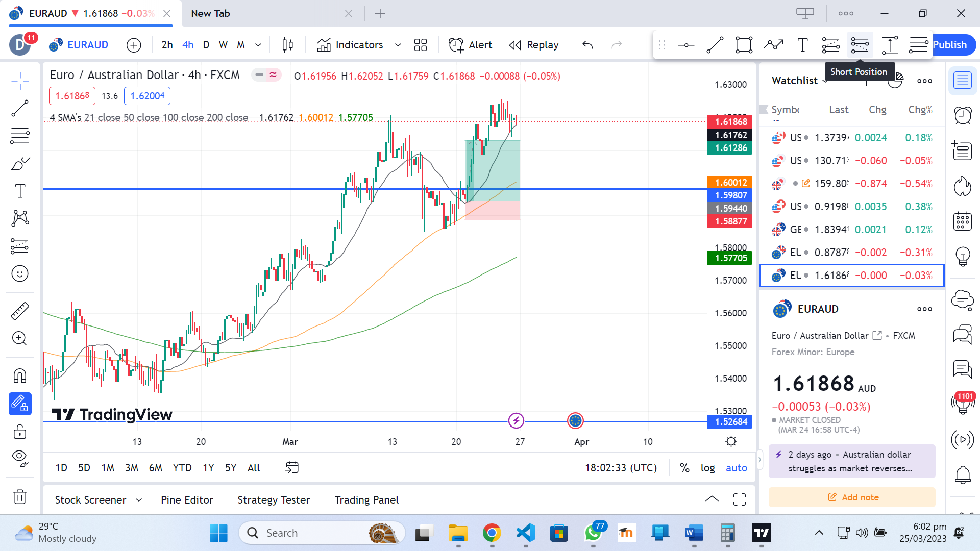Go to date calendar icon

292,467
